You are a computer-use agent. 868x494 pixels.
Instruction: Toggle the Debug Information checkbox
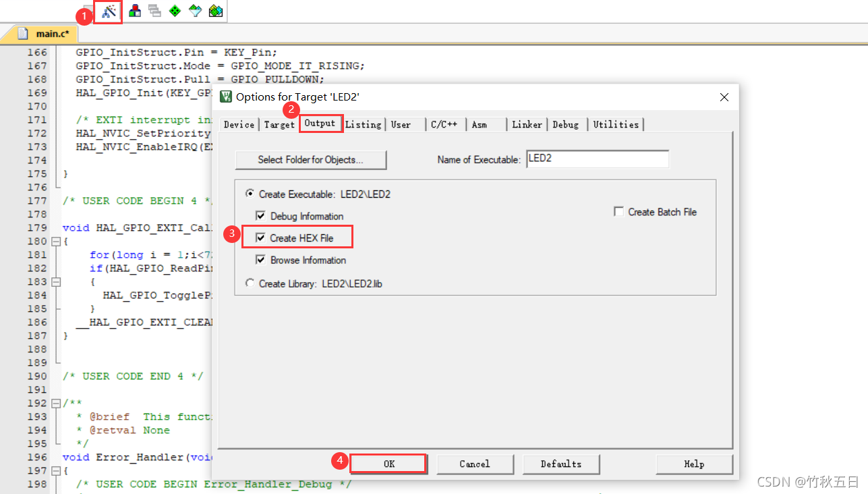(261, 216)
